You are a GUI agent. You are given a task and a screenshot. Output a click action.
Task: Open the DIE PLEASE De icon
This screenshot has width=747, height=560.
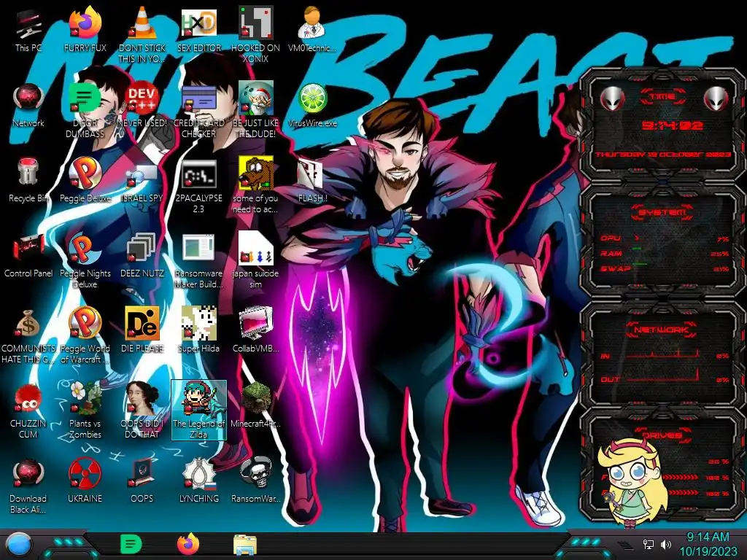click(142, 330)
